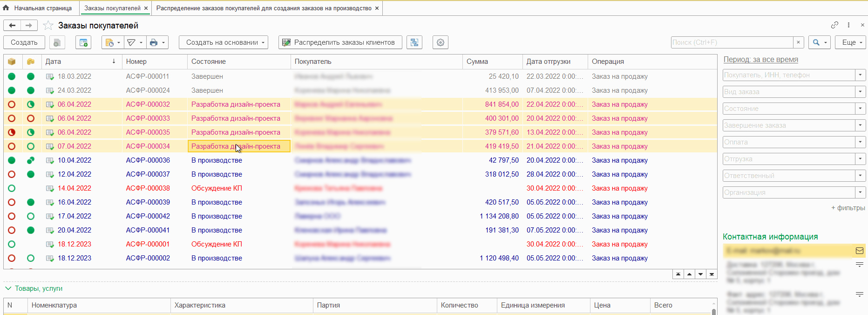Image resolution: width=868 pixels, height=315 pixels.
Task: Collapse the Товары, услуги section
Action: click(8, 288)
